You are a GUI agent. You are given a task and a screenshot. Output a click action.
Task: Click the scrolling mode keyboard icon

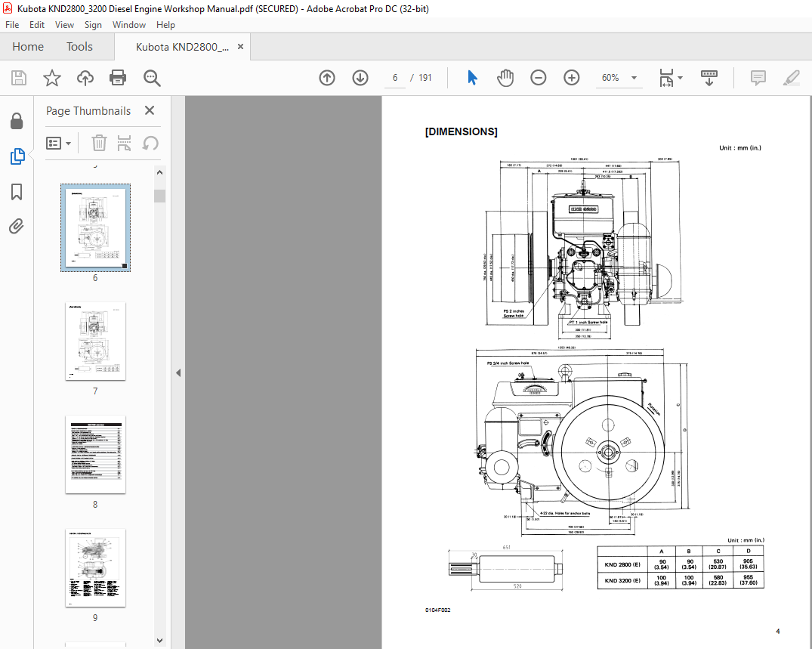click(x=709, y=78)
